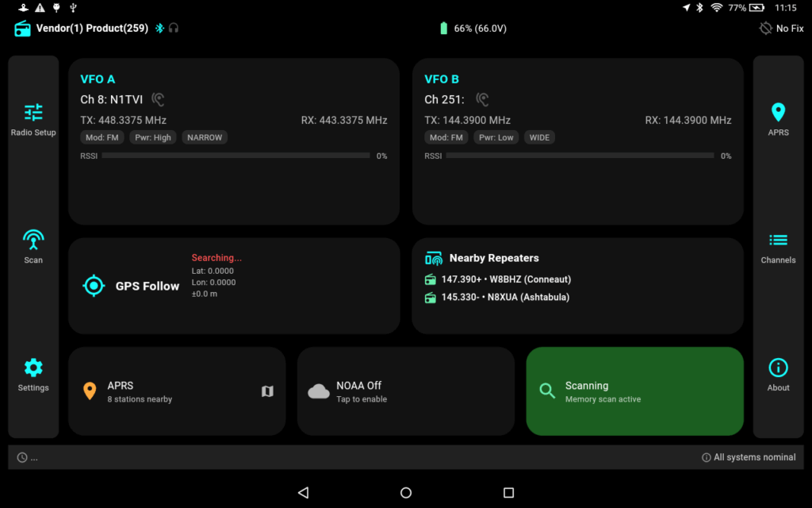Click Ch 251: channel label
Image resolution: width=812 pixels, height=508 pixels.
coord(444,99)
